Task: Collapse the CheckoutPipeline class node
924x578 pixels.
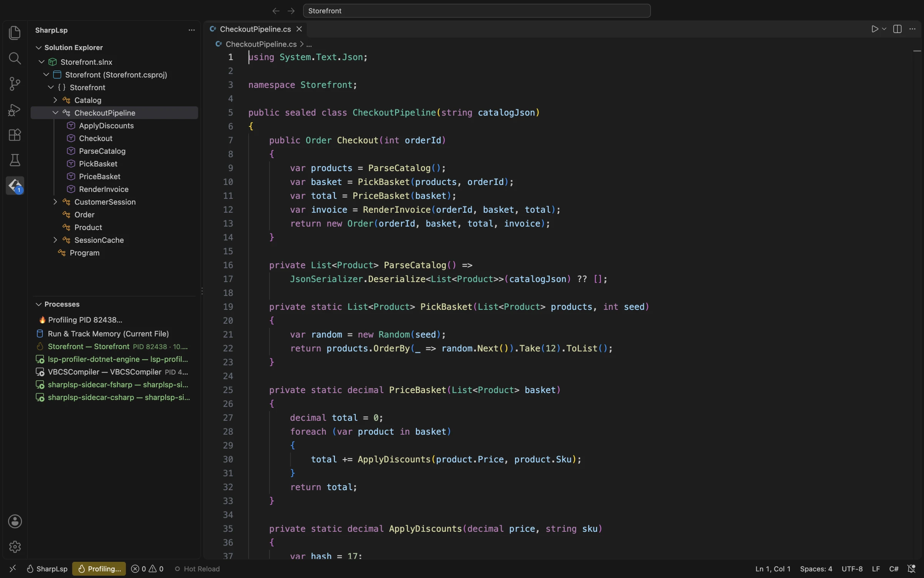Action: (x=55, y=113)
